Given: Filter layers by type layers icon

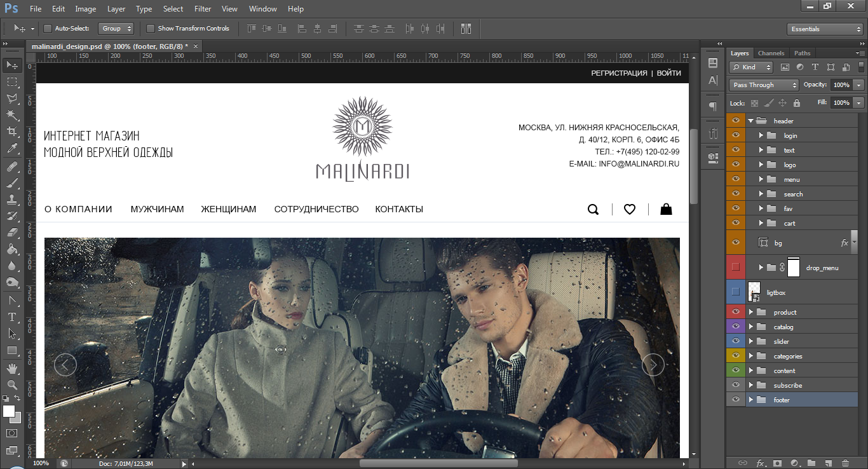Looking at the screenshot, I should point(815,67).
